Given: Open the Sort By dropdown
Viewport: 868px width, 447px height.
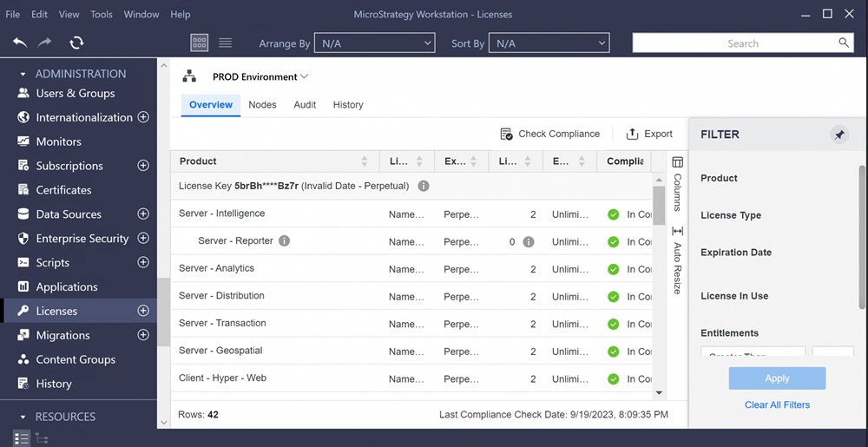Looking at the screenshot, I should [549, 43].
